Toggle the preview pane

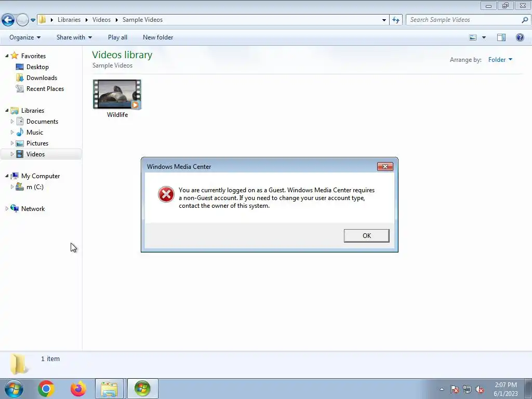501,37
